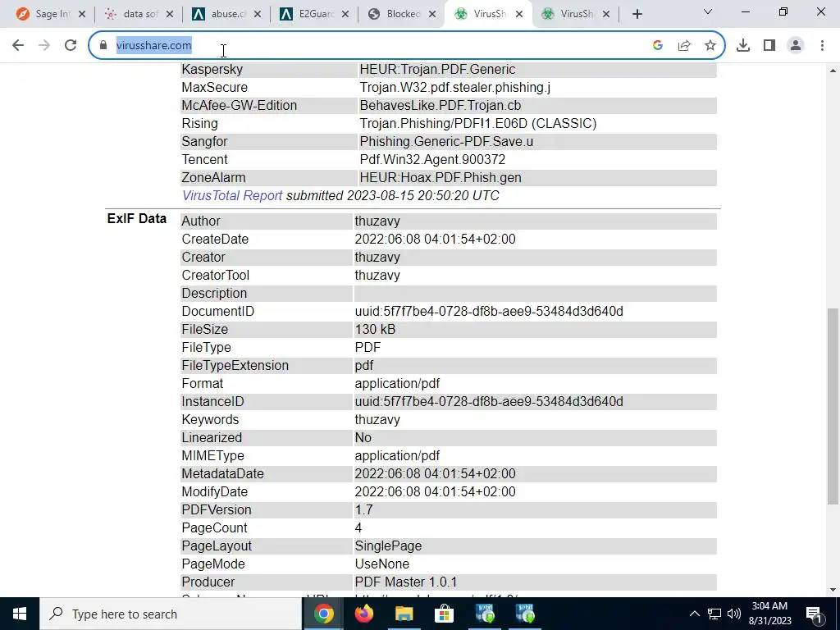Close the Blocked tab
Screen dimensions: 840x630
433,15
